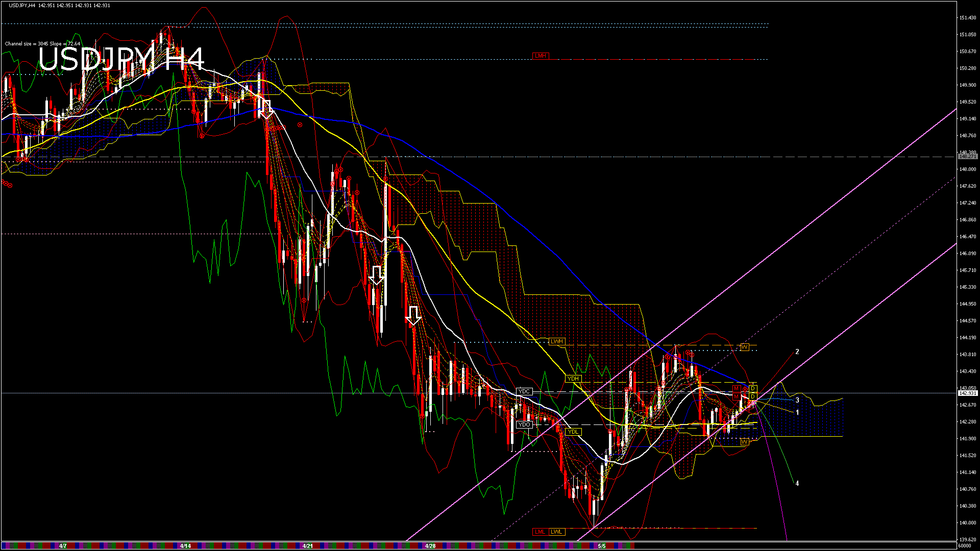Viewport: 980px width, 551px height.
Task: Click 143.430 on the price scale
Action: coord(968,371)
